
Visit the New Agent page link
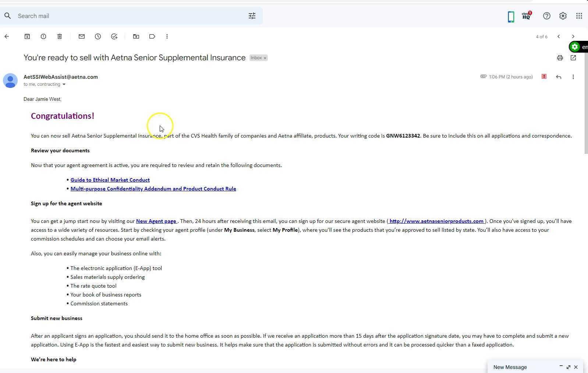pyautogui.click(x=156, y=221)
